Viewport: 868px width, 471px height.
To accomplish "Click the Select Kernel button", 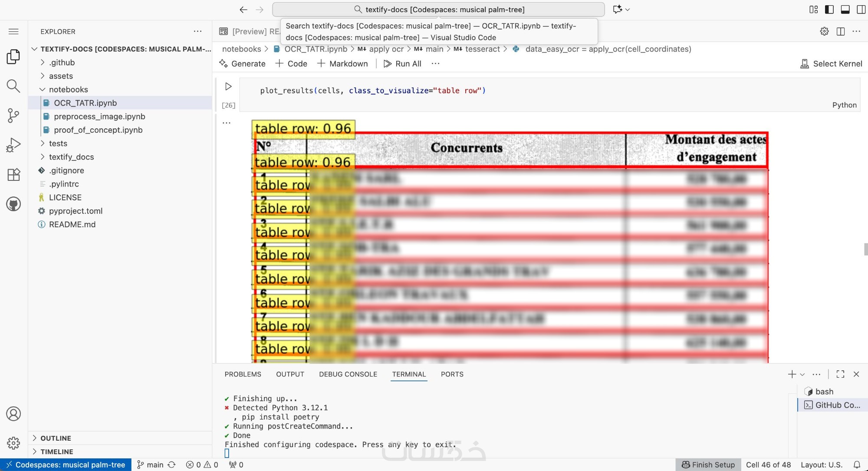I will click(831, 64).
